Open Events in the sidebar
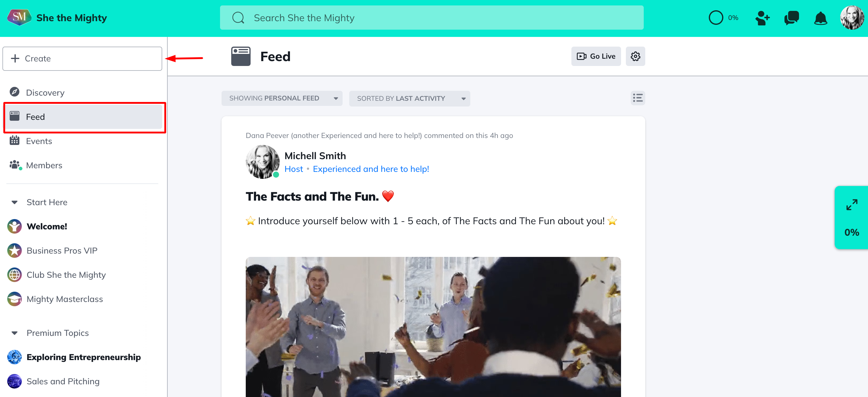Screen dimensions: 868x397 tap(39, 141)
